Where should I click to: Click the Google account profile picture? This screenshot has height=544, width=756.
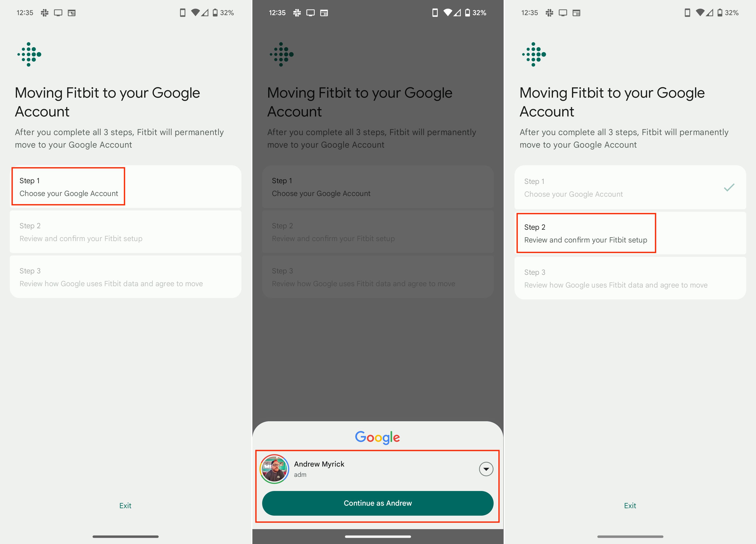(x=275, y=468)
